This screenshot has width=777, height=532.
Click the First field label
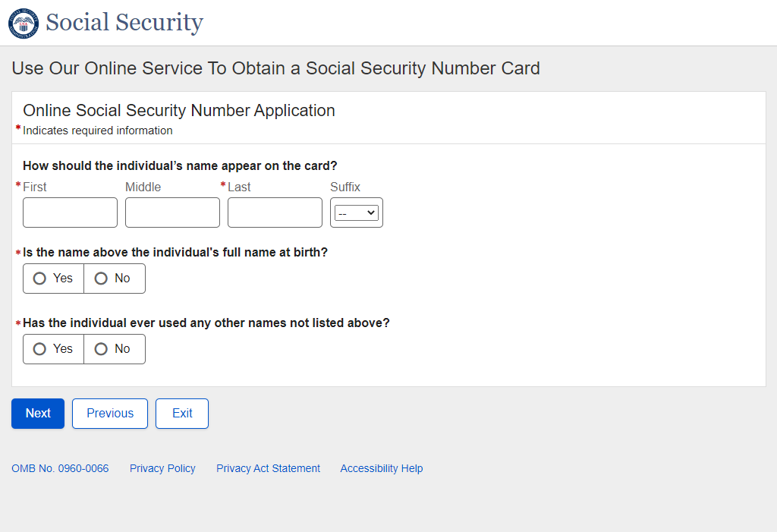(35, 187)
